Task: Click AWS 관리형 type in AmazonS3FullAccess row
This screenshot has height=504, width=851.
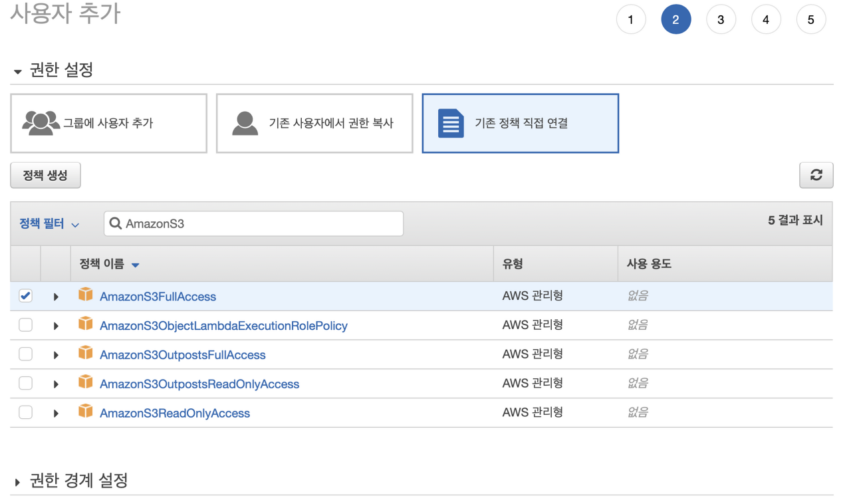Action: pyautogui.click(x=533, y=296)
